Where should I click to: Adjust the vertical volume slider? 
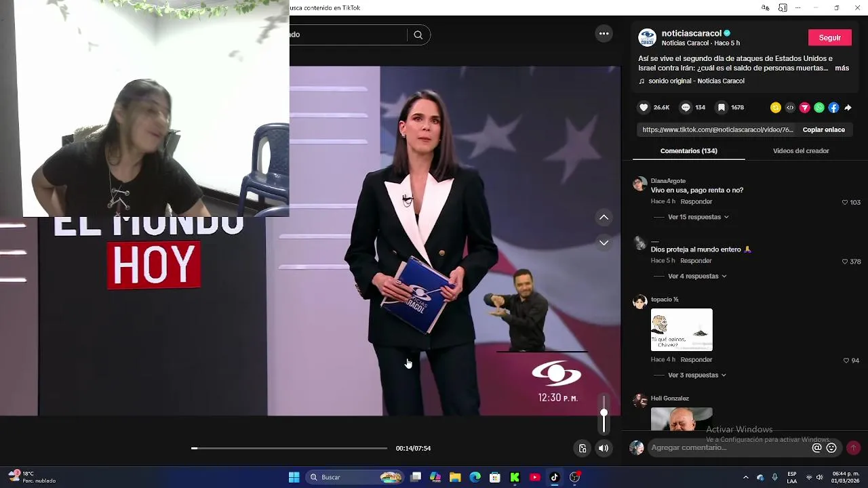click(604, 413)
